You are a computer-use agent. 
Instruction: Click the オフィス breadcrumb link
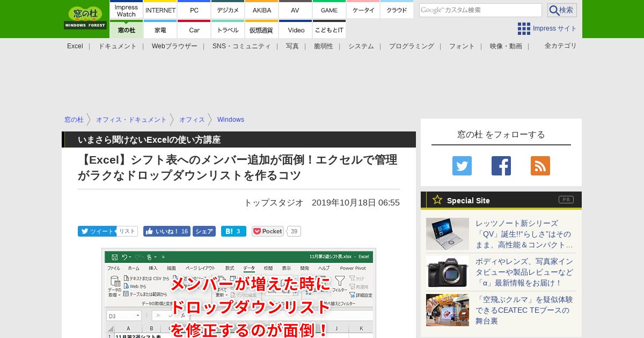[192, 120]
